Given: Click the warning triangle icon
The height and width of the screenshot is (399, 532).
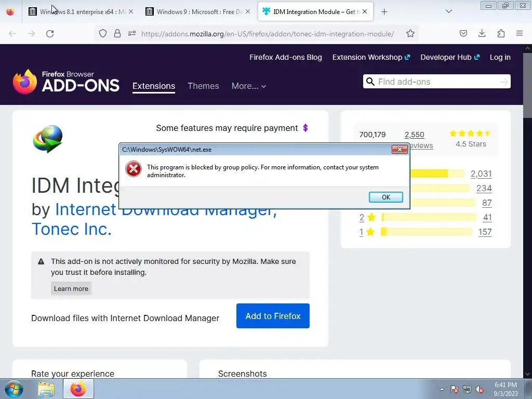Looking at the screenshot, I should coord(41,262).
